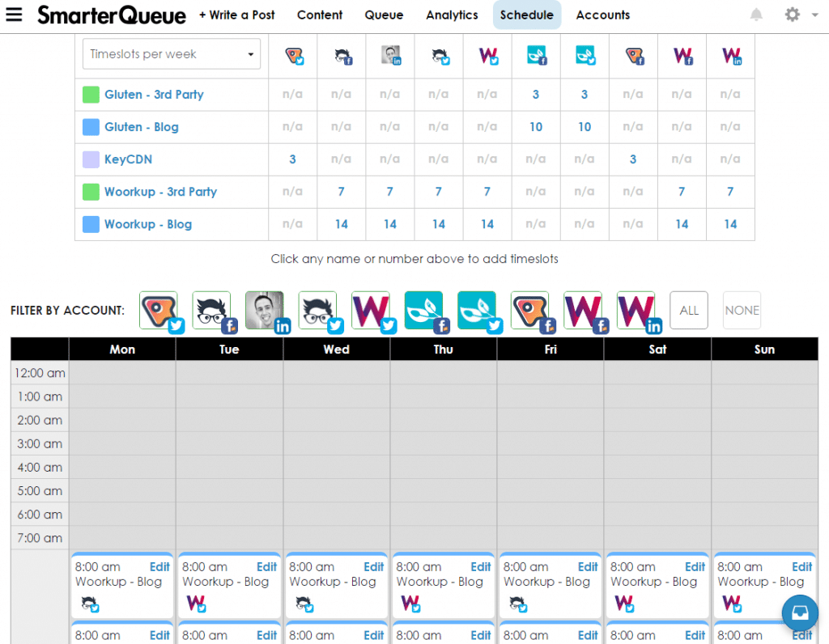The width and height of the screenshot is (829, 644).
Task: Open the Queue menu item
Action: (384, 15)
